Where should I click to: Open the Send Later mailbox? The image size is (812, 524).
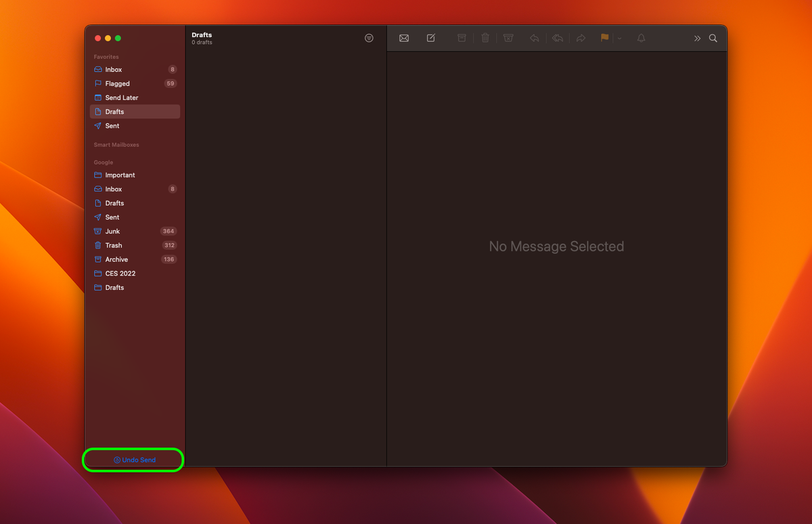coord(122,97)
